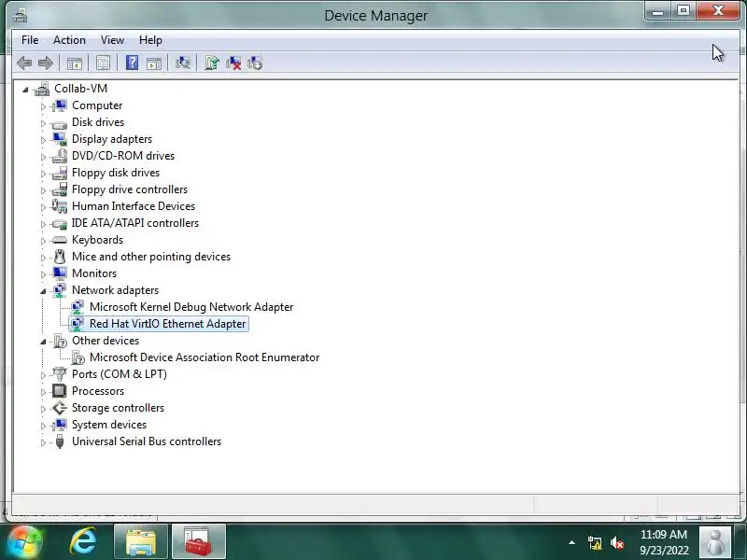Open the Properties toolbar icon
This screenshot has width=747, height=560.
103,63
